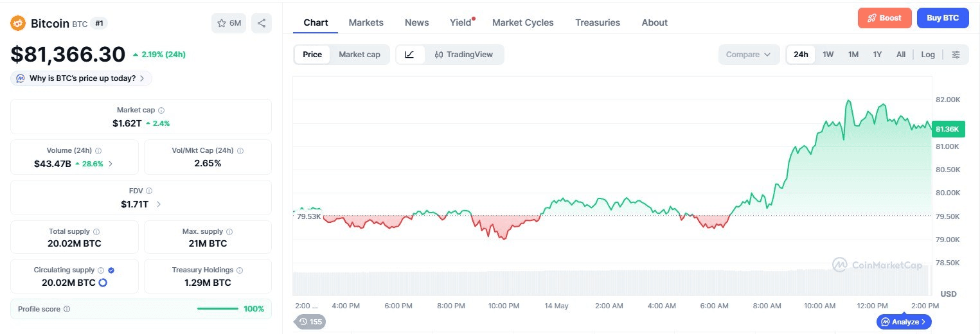
Task: Select the 1Y time range
Action: click(877, 55)
